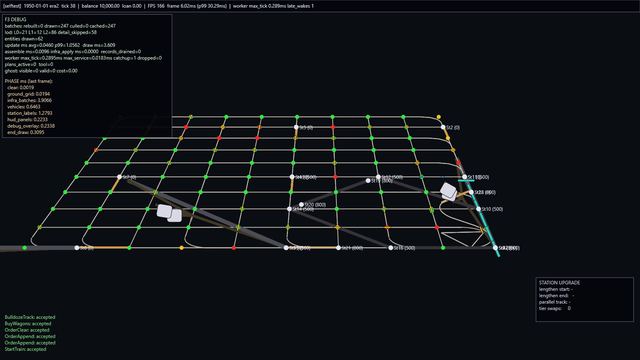The height and width of the screenshot is (360, 640).
Task: Click the 'batches: rebuilt=0' debug line
Action: (x=60, y=26)
